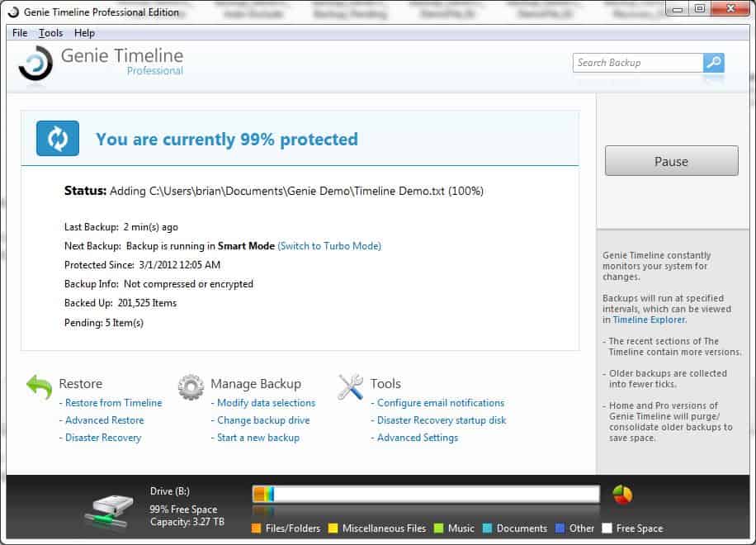Click the yellow Miscellaneous Files swatch

pos(333,528)
